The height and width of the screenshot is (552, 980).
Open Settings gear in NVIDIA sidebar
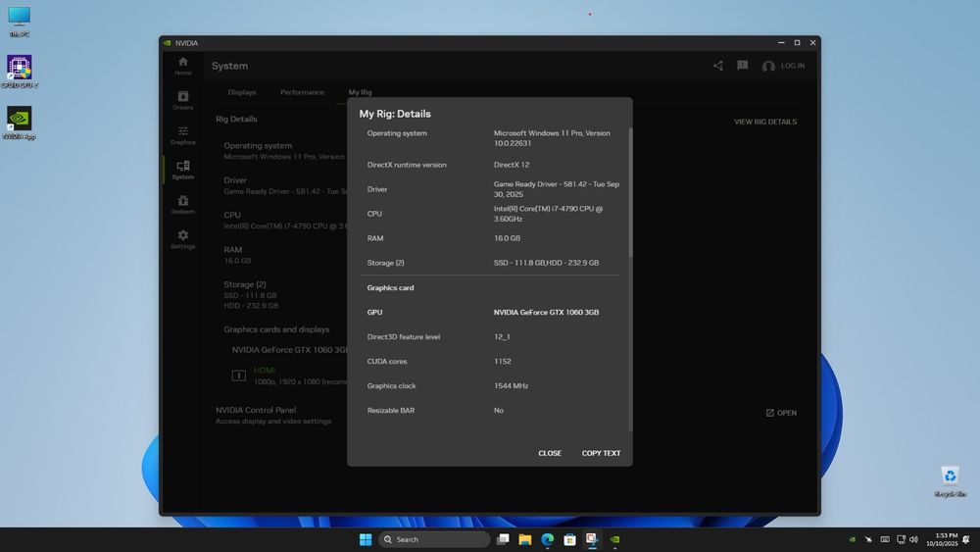(x=182, y=240)
